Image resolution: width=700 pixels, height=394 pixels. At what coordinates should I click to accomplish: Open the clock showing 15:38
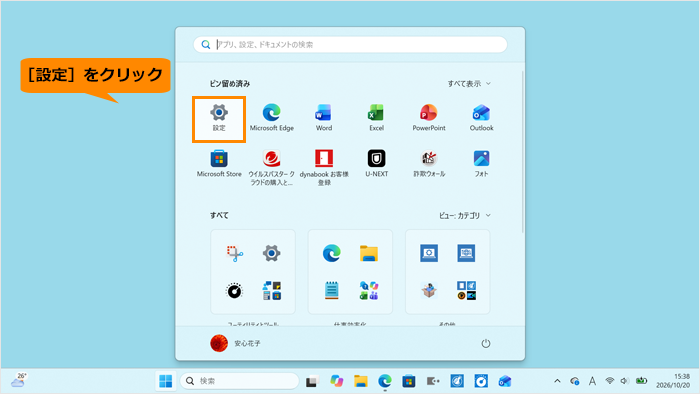click(673, 381)
